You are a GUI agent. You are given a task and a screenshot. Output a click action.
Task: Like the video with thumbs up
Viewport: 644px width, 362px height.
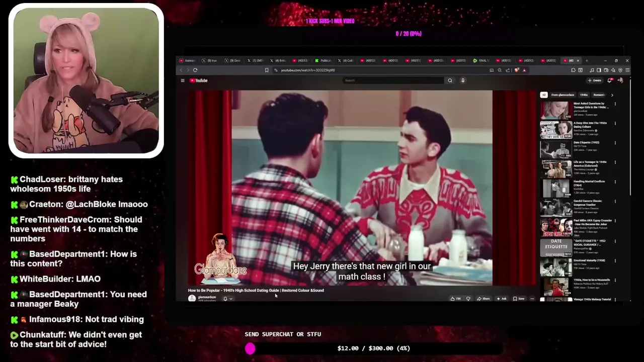455,299
